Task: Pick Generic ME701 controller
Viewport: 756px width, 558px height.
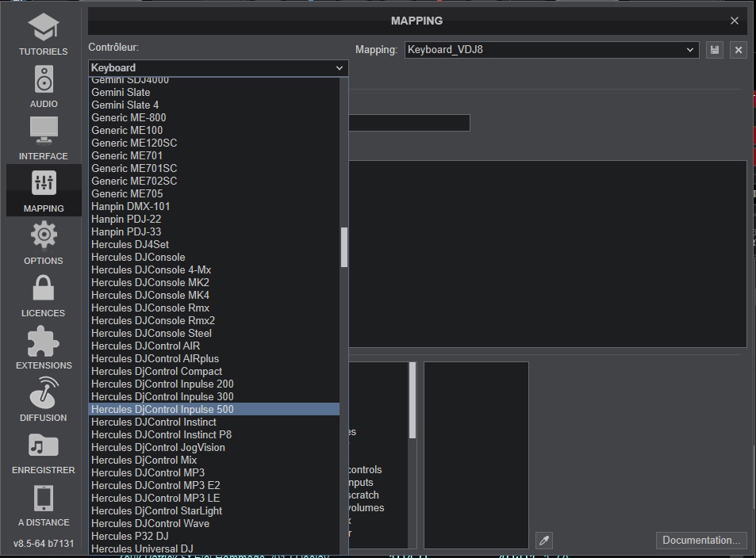Action: click(214, 155)
